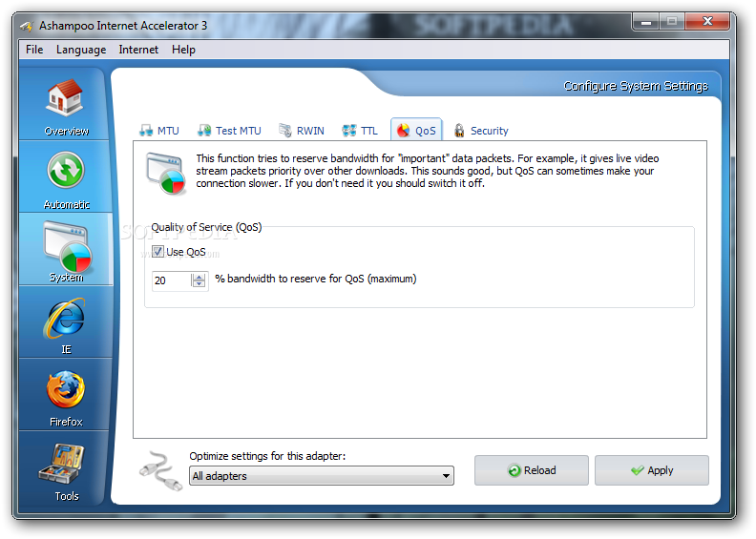Switch to the RWIN tab

(302, 131)
